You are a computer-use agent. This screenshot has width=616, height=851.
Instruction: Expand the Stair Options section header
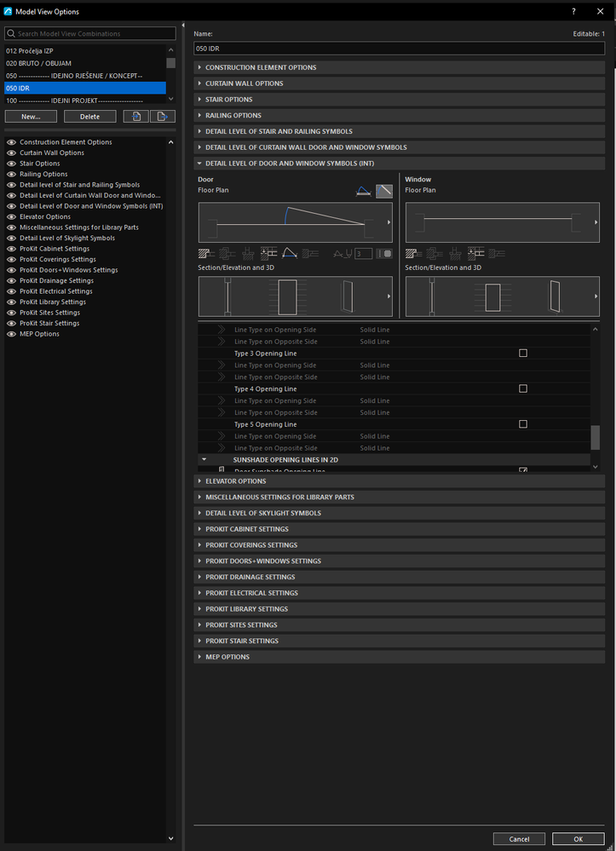(x=399, y=100)
